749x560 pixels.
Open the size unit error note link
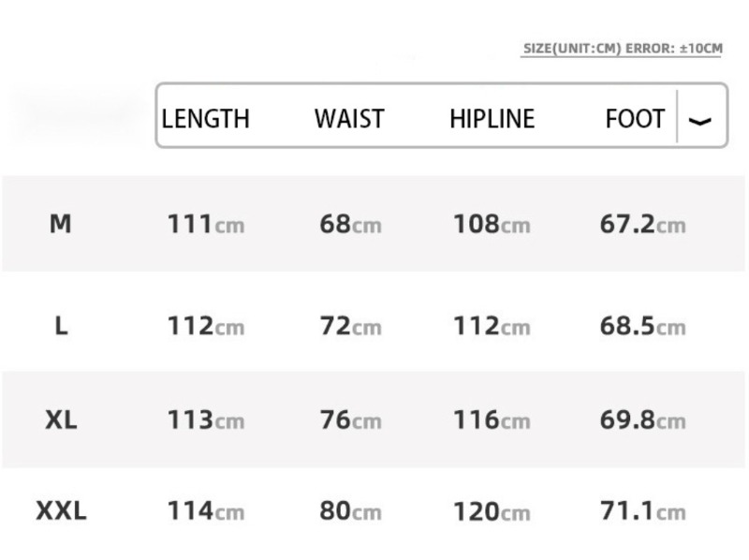[x=623, y=49]
